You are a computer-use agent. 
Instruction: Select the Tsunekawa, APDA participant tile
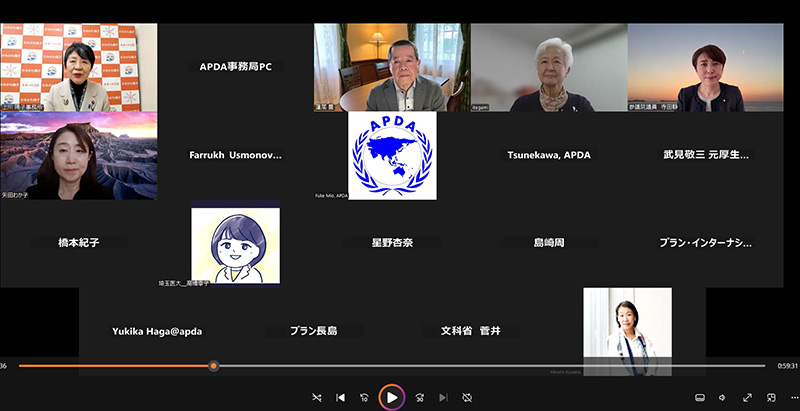pos(548,155)
